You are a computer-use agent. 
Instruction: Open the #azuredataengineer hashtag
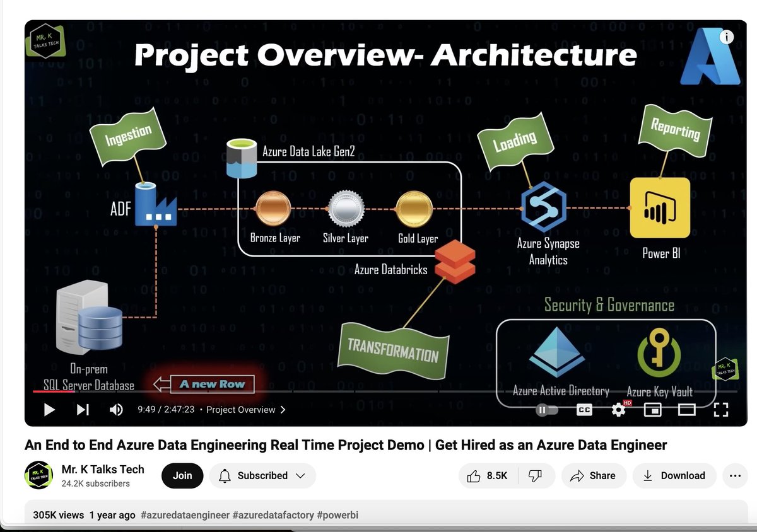point(185,515)
